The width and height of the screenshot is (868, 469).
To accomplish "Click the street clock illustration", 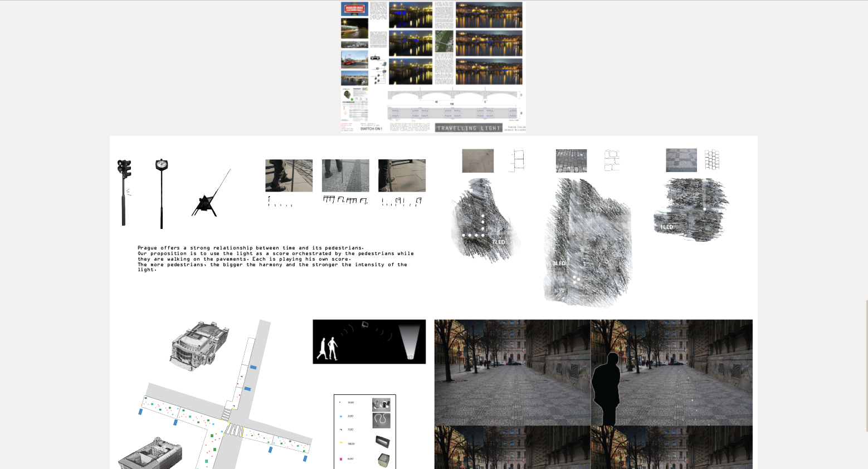I will pos(162,192).
